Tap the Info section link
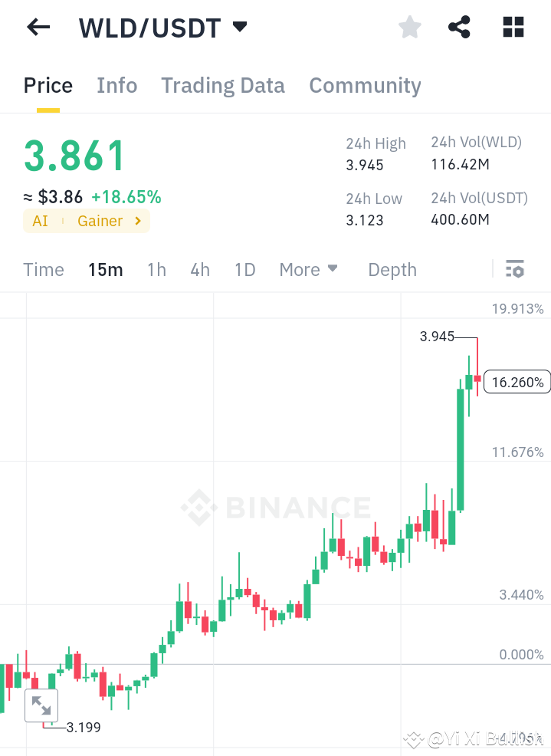 click(116, 85)
